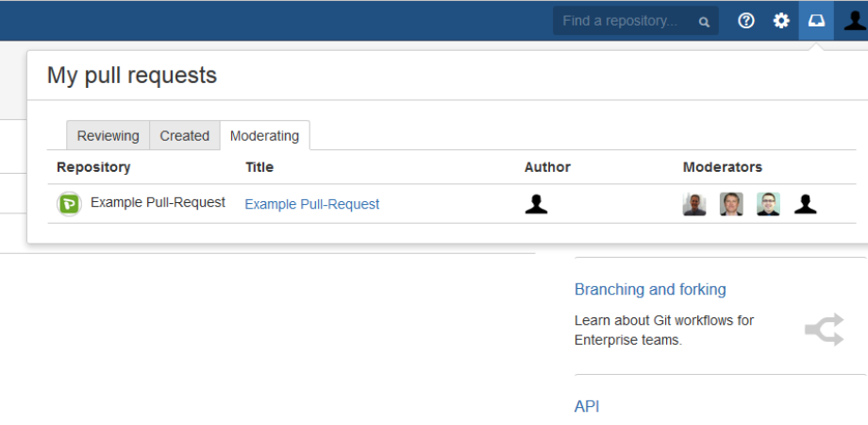
Task: Click the author's silhouette avatar
Action: 536,204
